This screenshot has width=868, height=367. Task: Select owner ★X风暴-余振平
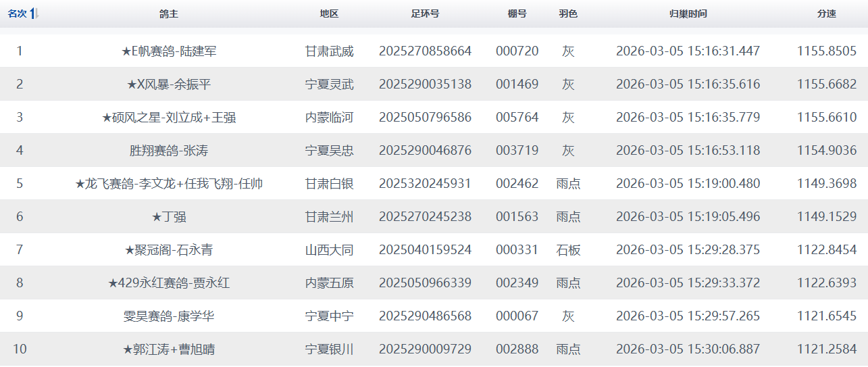(x=169, y=84)
